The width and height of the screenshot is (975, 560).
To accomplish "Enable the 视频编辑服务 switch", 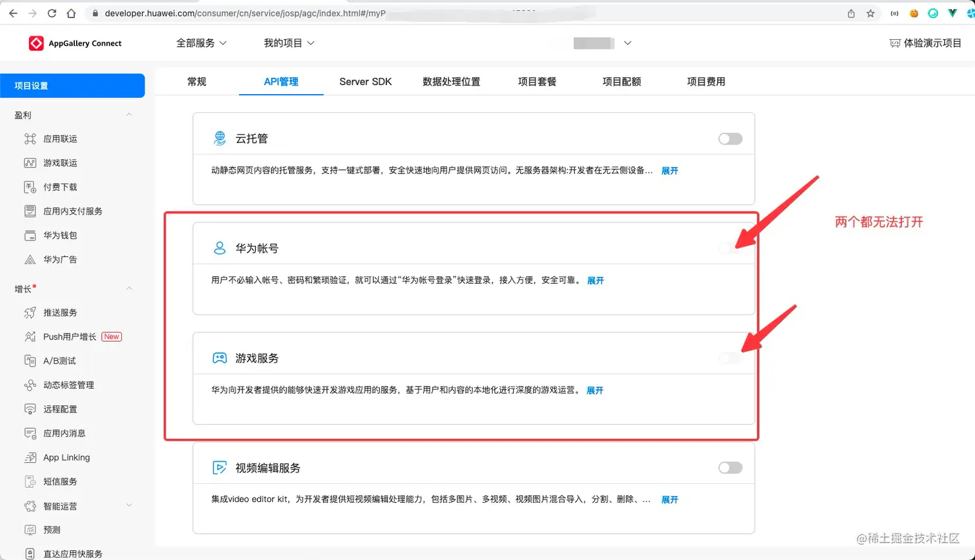I will click(730, 468).
